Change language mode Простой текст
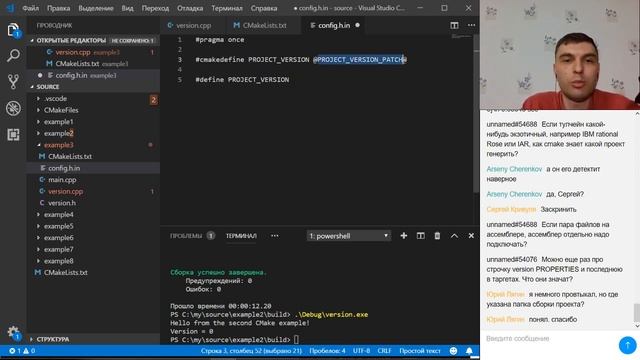 (x=420, y=351)
